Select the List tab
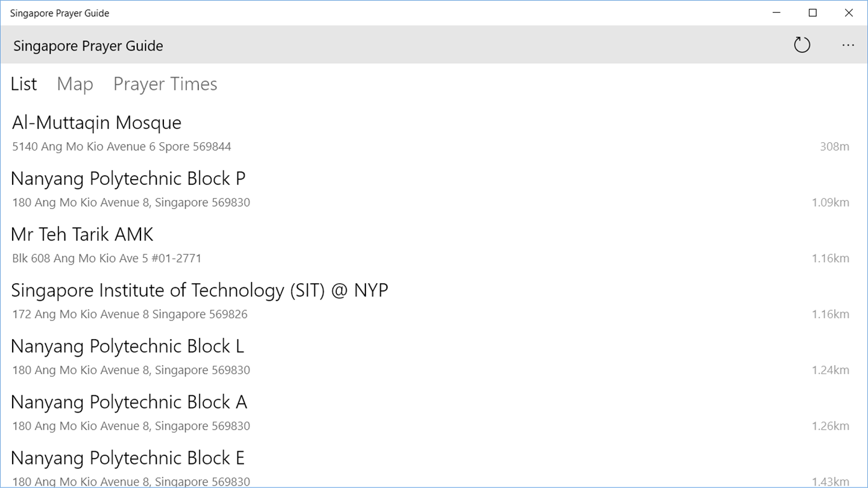Screen dimensions: 868x488 click(x=24, y=84)
